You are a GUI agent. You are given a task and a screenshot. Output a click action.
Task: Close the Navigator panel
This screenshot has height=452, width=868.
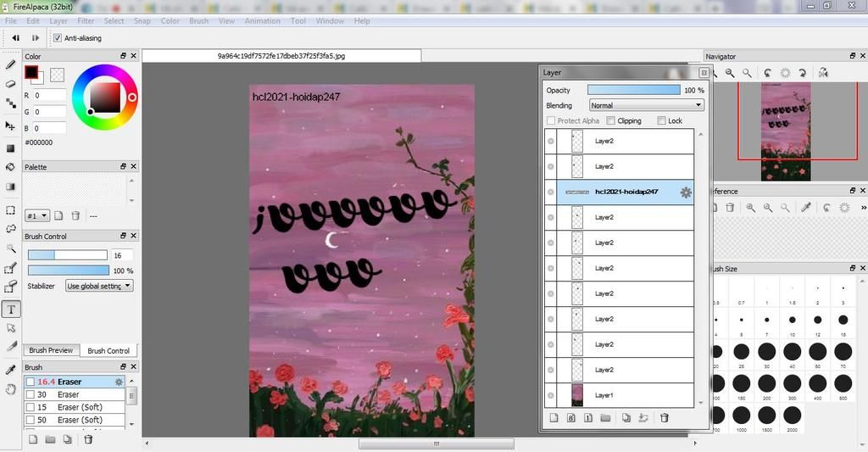pyautogui.click(x=863, y=56)
